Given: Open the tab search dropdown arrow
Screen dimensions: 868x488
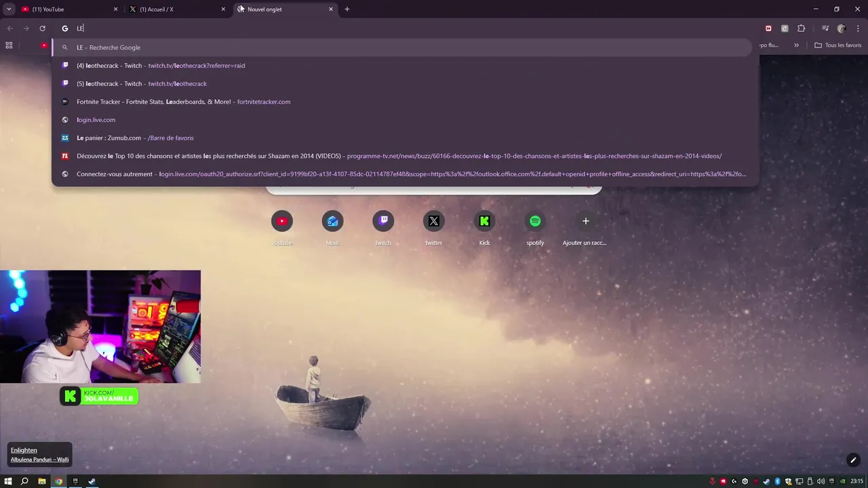Looking at the screenshot, I should pyautogui.click(x=9, y=9).
